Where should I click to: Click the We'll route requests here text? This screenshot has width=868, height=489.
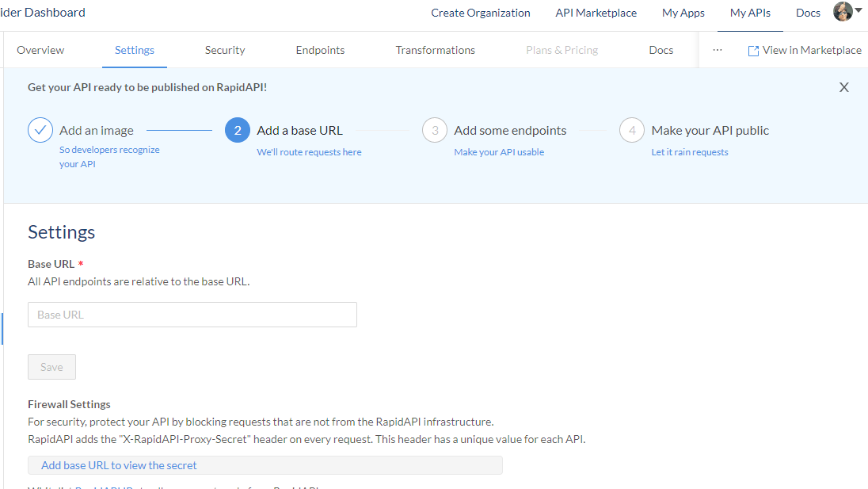[x=309, y=151]
